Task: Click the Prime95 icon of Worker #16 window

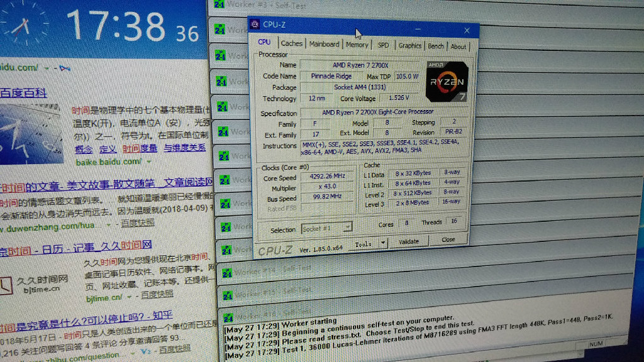Action: (x=228, y=317)
